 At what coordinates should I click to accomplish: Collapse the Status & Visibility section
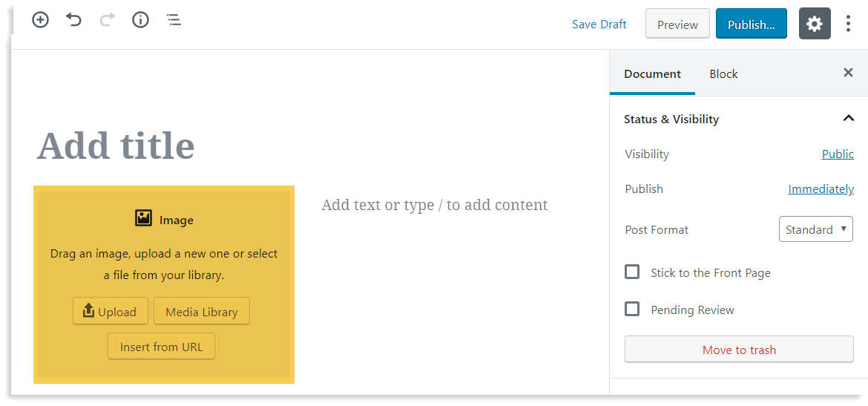pos(848,119)
